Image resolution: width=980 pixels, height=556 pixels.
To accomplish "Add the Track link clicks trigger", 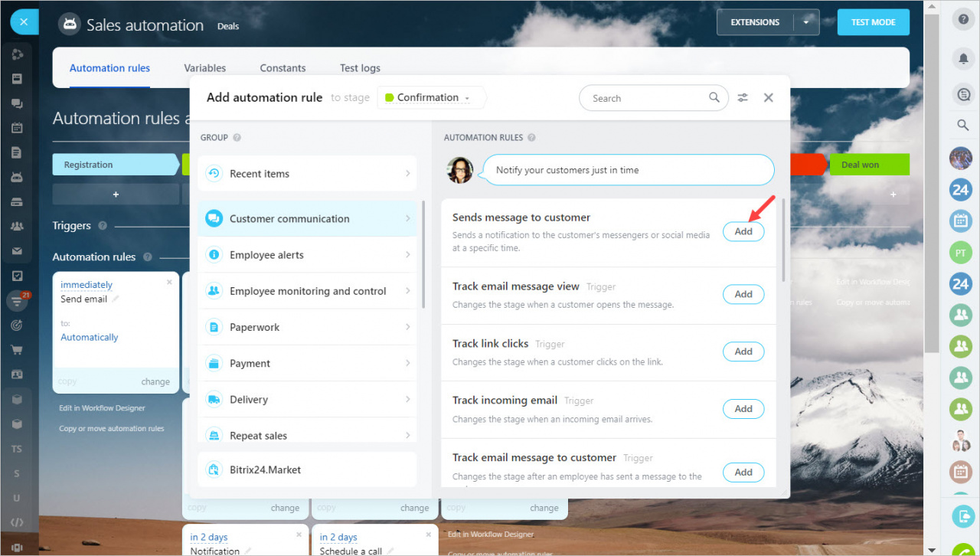I will pos(743,352).
